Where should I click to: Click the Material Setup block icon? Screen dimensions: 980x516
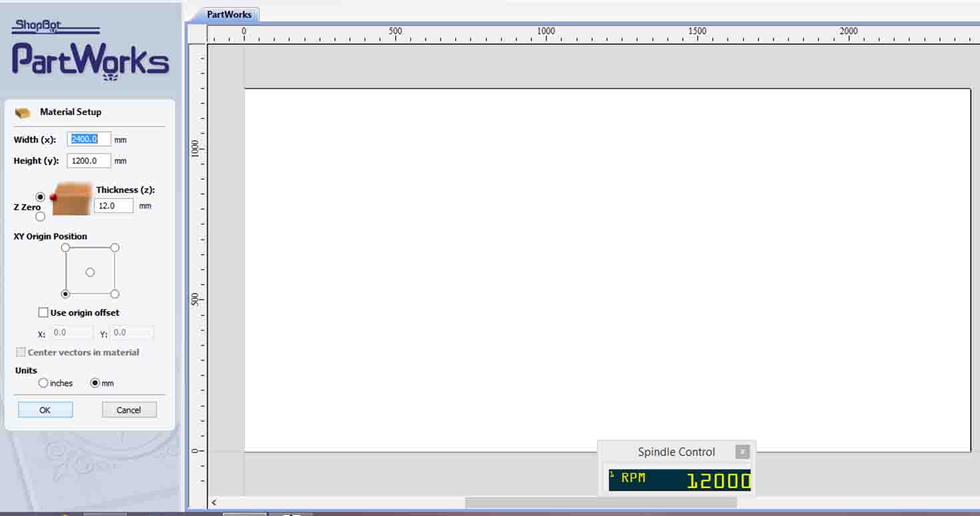(23, 113)
